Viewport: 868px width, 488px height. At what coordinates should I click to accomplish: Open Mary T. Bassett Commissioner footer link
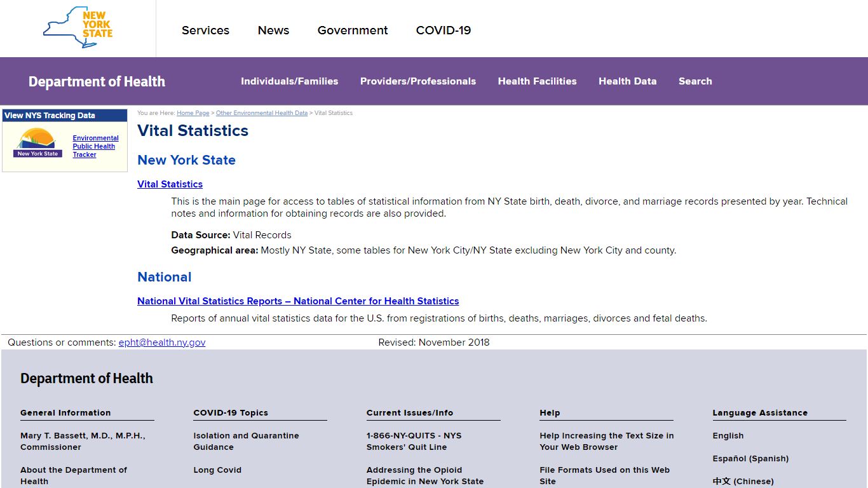click(83, 442)
